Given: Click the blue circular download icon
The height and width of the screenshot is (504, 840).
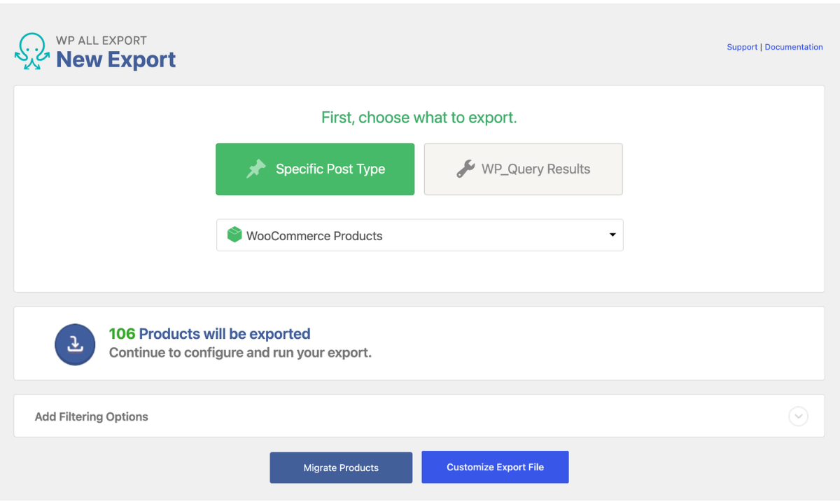Looking at the screenshot, I should click(75, 344).
